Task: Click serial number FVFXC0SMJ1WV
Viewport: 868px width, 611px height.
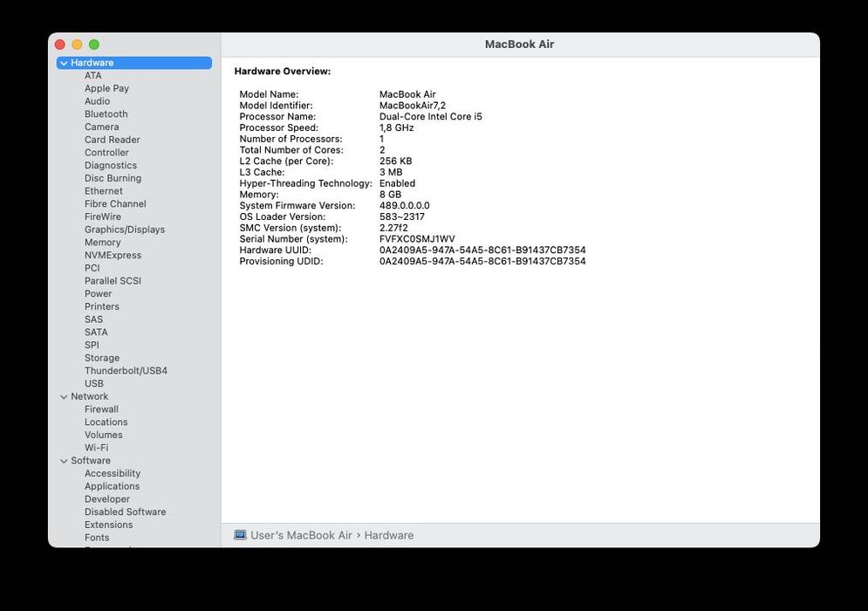Action: pos(417,239)
